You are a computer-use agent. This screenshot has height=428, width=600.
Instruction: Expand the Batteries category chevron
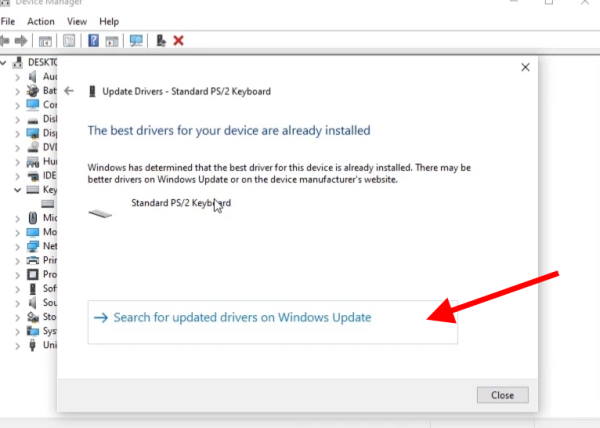click(x=18, y=91)
